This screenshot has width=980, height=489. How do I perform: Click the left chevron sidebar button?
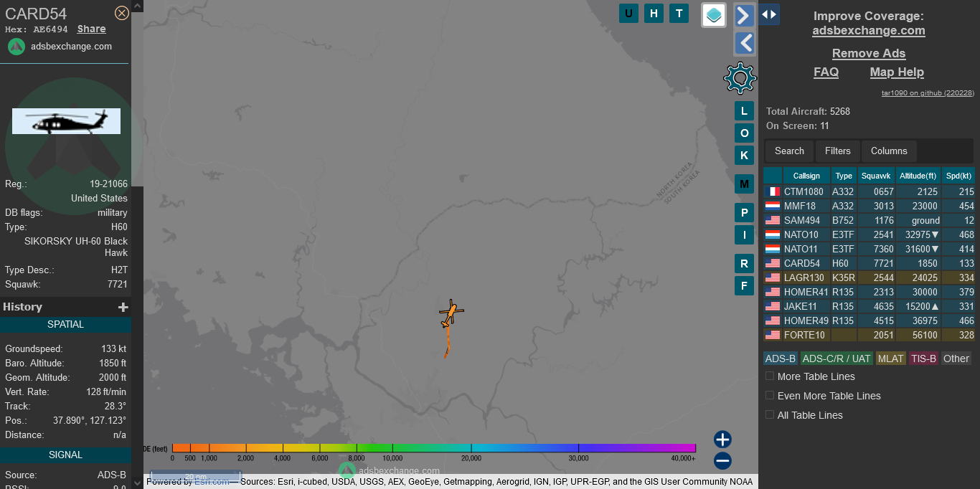point(745,43)
